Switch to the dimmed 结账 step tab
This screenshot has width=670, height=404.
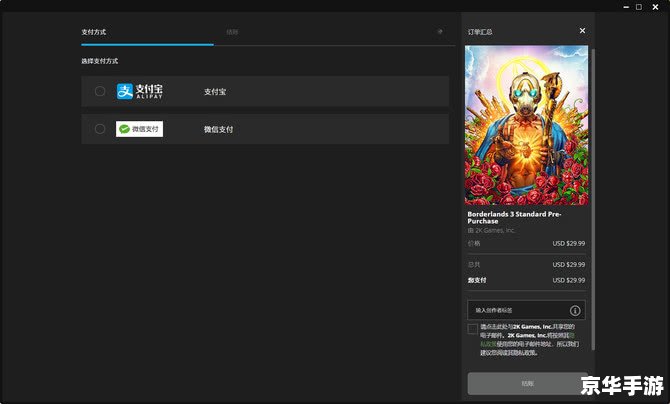pyautogui.click(x=232, y=32)
